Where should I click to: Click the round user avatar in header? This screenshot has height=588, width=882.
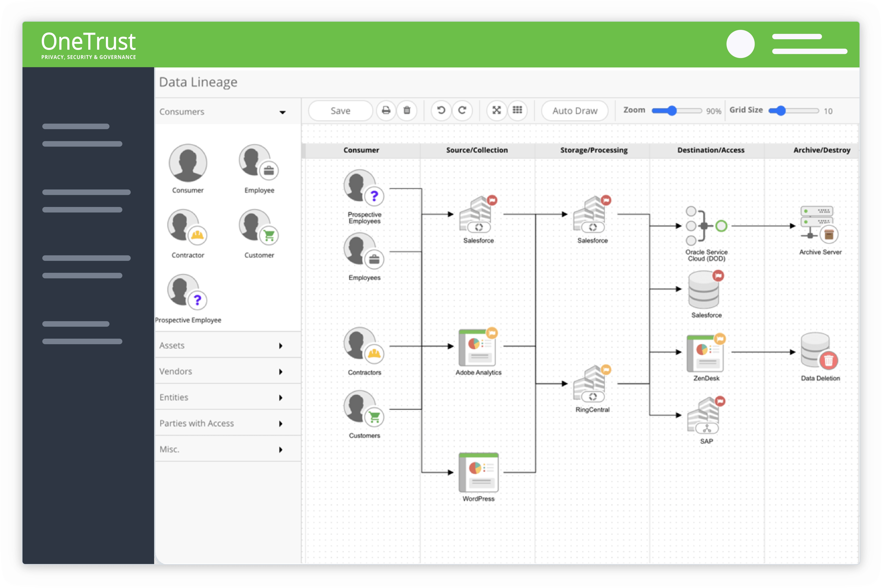point(740,44)
